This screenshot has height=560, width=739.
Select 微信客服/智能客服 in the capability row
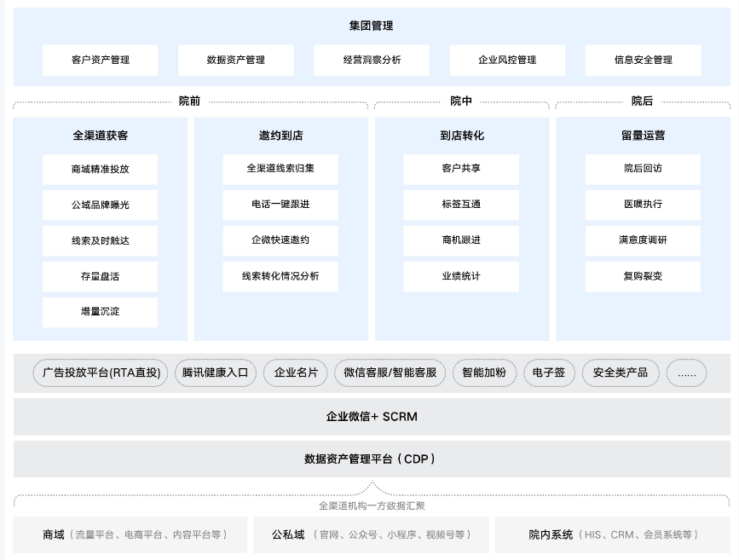click(x=390, y=373)
